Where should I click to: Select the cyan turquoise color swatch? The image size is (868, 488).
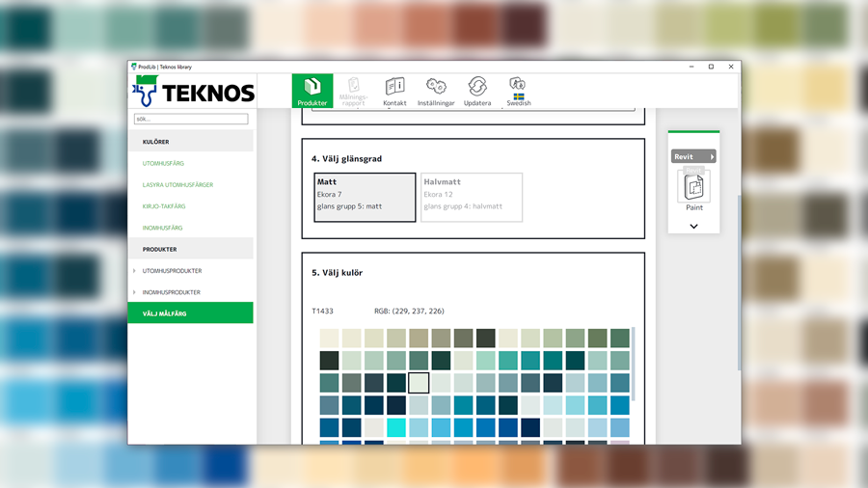tap(396, 427)
